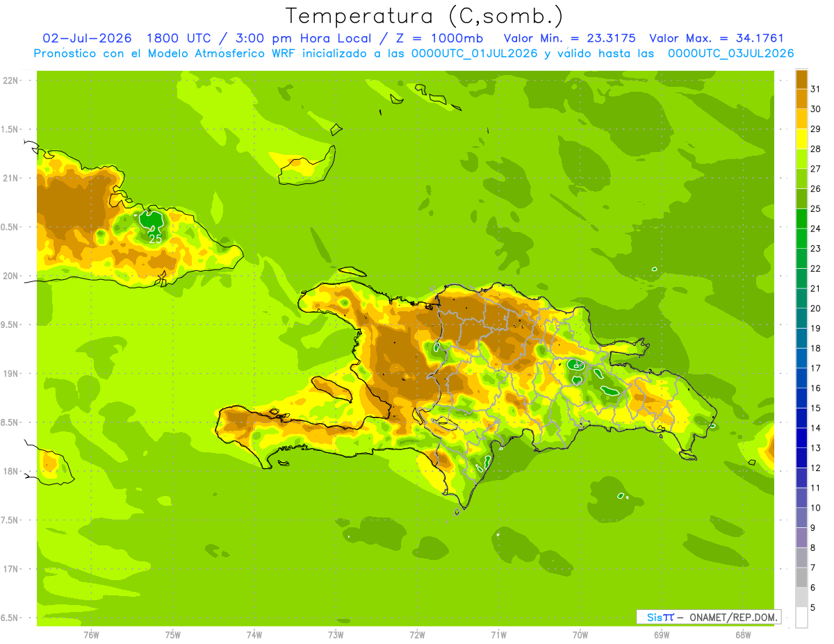Click the teal swatch between legend labels 19 and 20
Viewport: 834px width, 644px height.
point(801,318)
